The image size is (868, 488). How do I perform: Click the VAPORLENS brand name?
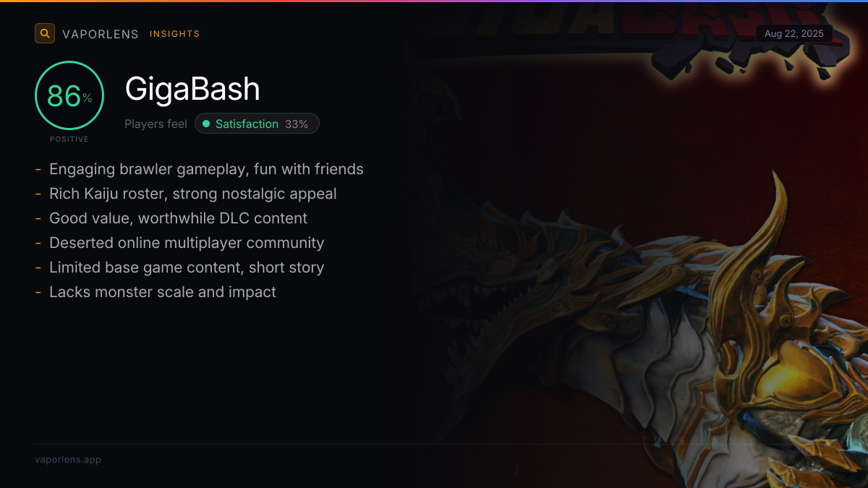(101, 34)
